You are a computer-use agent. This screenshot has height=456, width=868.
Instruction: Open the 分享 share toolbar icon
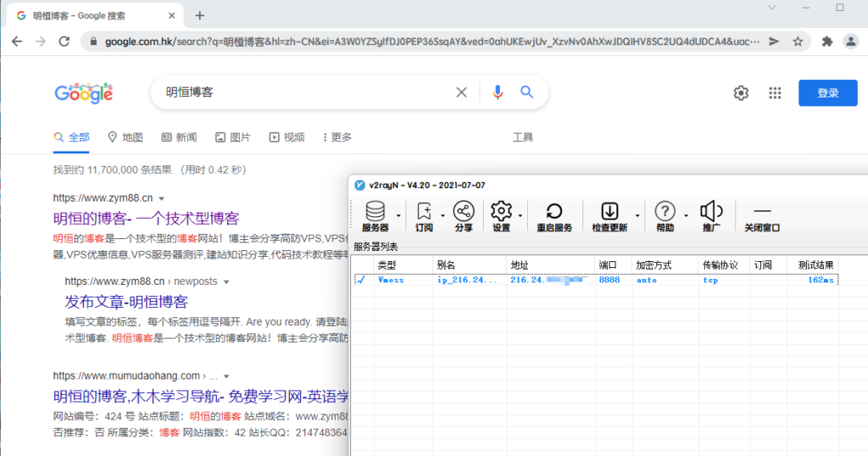pos(464,216)
